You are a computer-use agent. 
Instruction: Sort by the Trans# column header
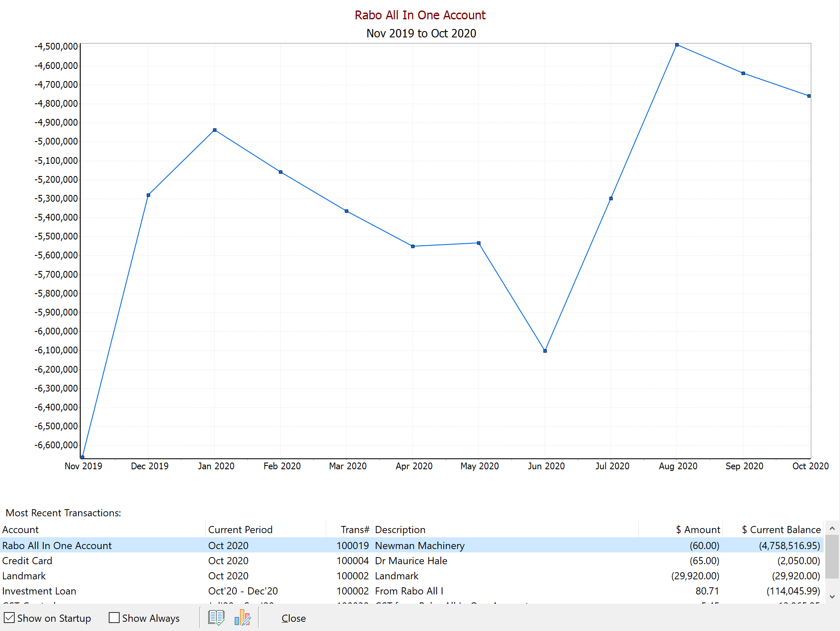point(349,530)
